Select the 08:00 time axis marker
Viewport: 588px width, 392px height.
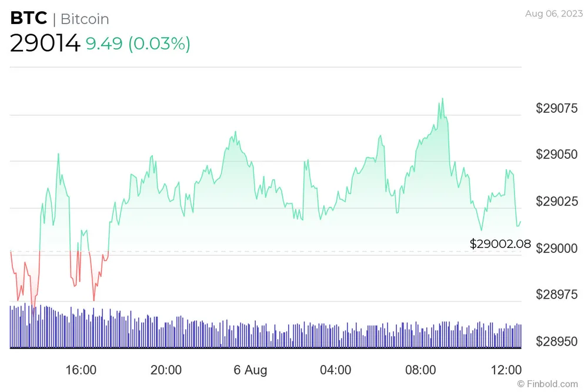pos(420,370)
